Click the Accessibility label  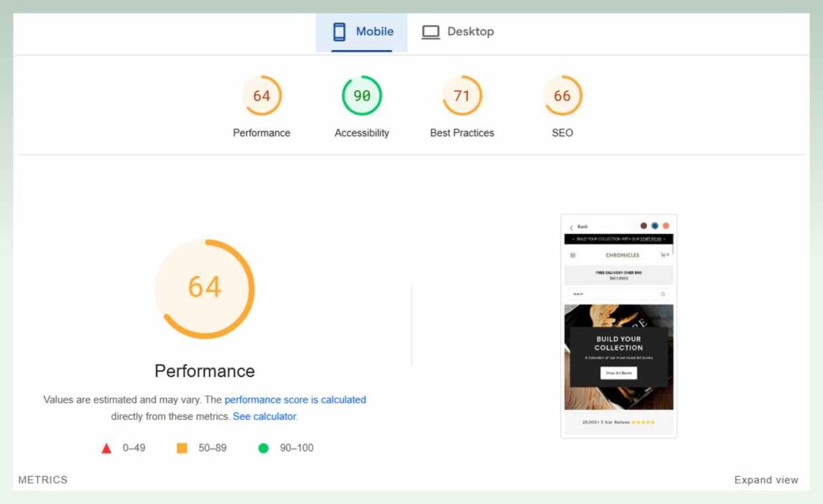(x=362, y=133)
